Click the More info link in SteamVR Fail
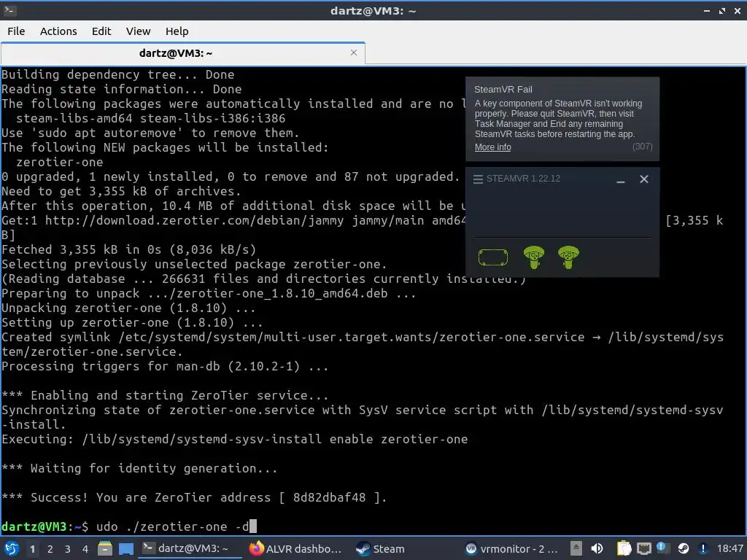 (492, 147)
